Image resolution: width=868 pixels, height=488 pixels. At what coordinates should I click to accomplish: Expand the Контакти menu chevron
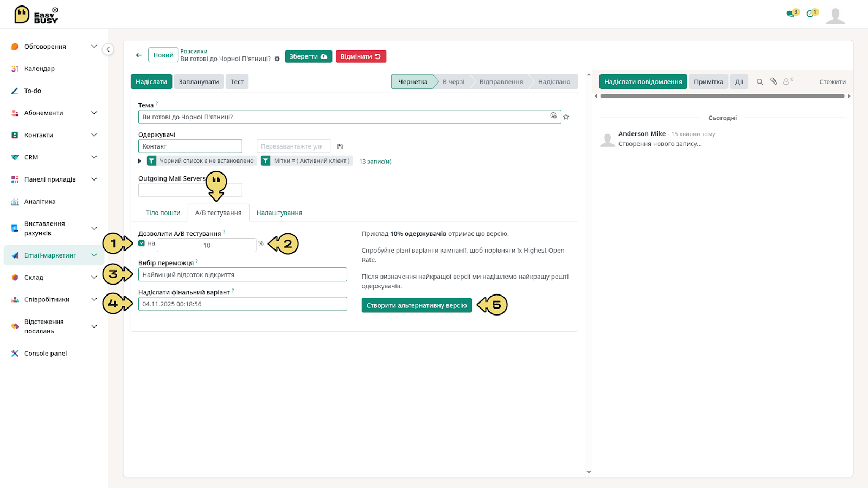pyautogui.click(x=94, y=135)
